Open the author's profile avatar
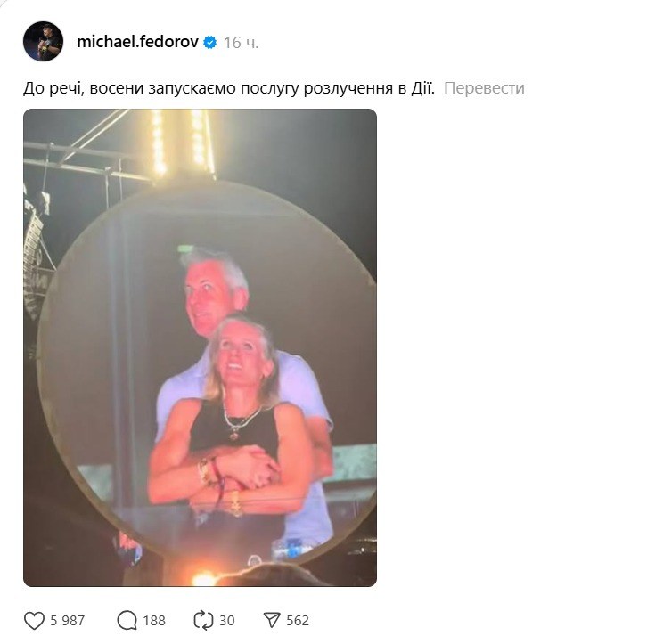This screenshot has width=647, height=644. [x=43, y=42]
